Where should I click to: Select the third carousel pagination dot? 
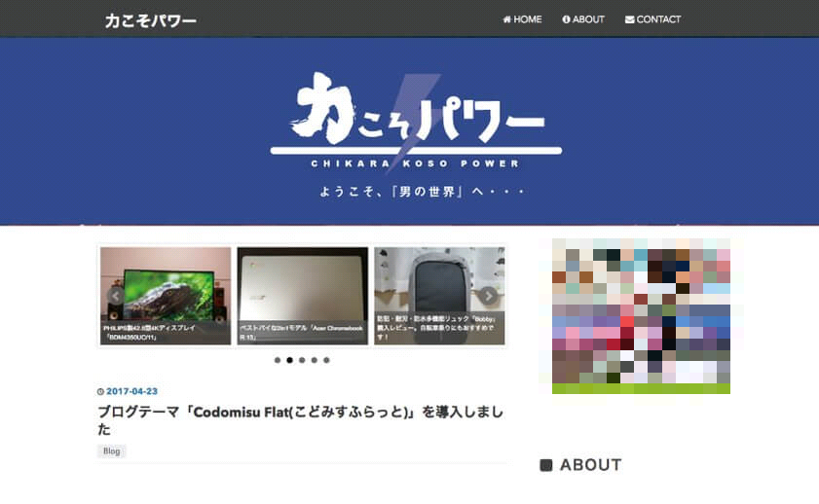302,360
